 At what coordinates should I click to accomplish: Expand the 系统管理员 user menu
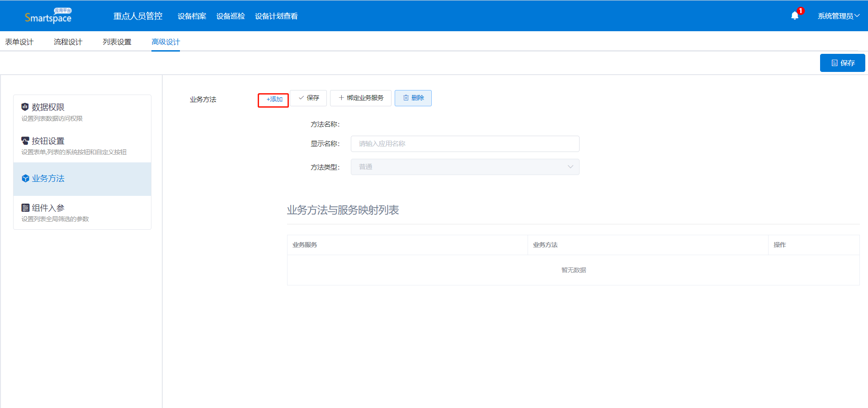(x=839, y=16)
